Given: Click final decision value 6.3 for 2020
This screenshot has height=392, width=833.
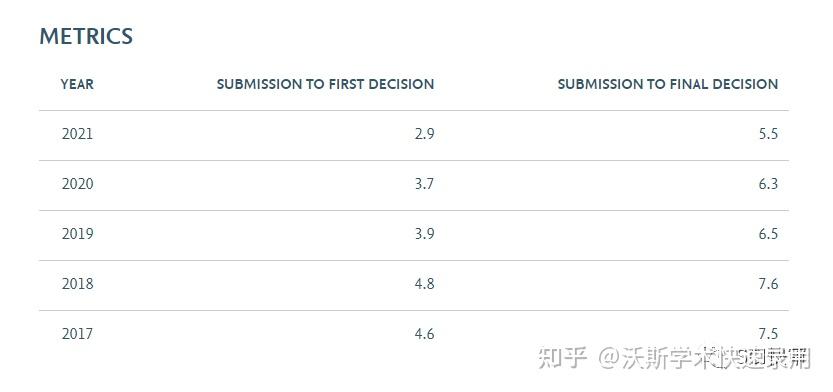Looking at the screenshot, I should point(768,184).
